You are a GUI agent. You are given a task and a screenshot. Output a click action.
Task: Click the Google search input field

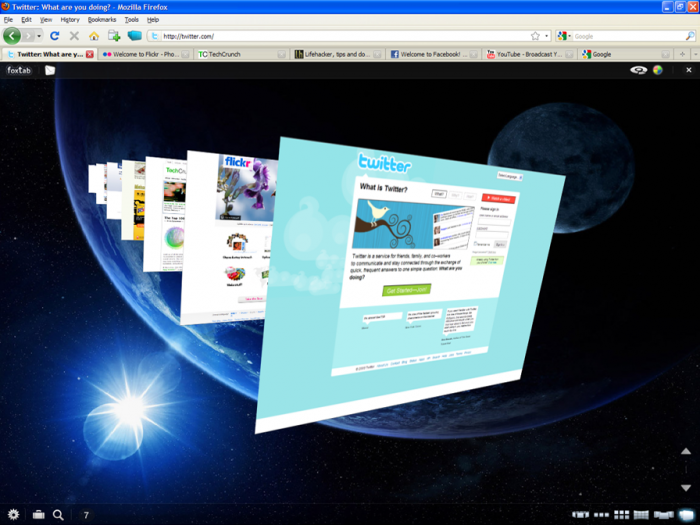(x=625, y=36)
